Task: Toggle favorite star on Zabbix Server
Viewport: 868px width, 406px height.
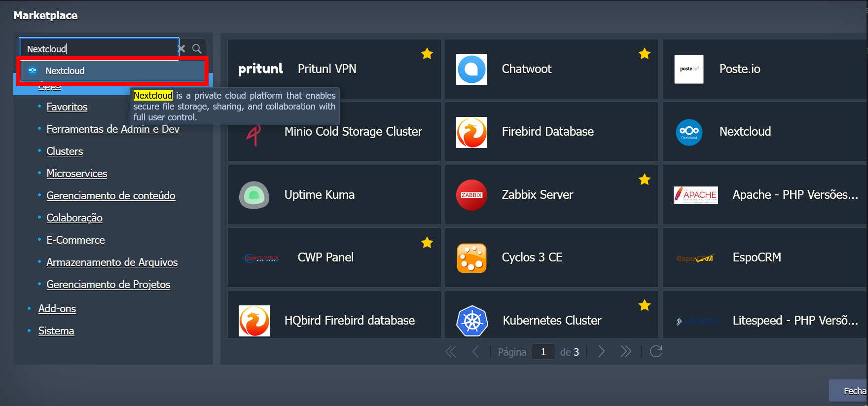Action: point(645,179)
